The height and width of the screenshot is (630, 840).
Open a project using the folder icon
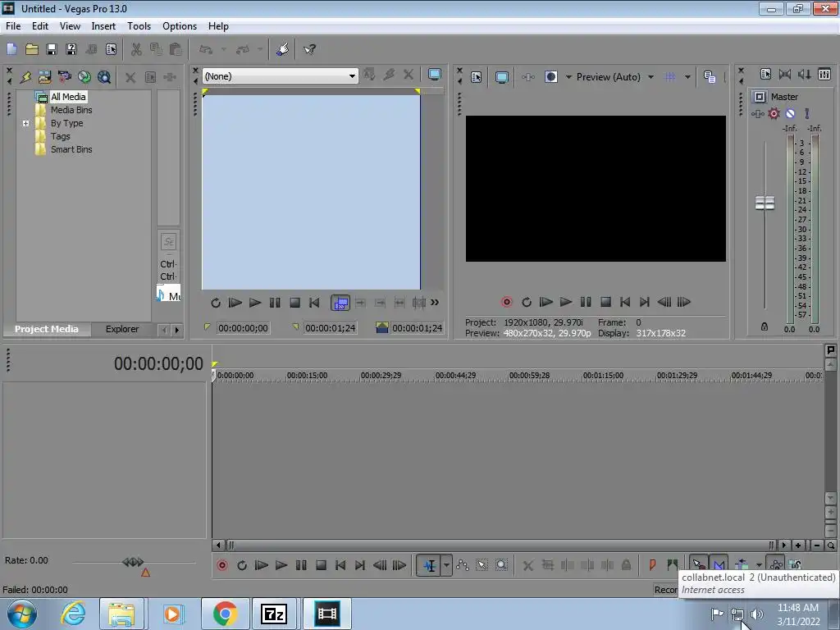click(32, 49)
